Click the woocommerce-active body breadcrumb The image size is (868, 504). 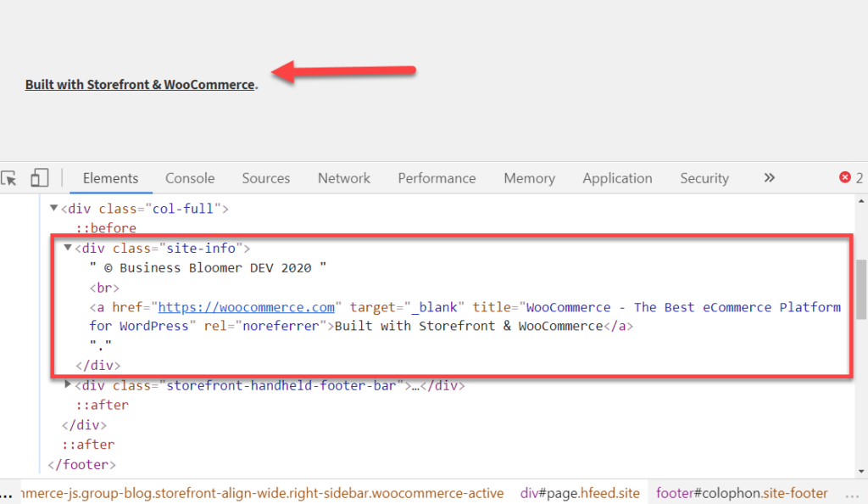tap(262, 493)
